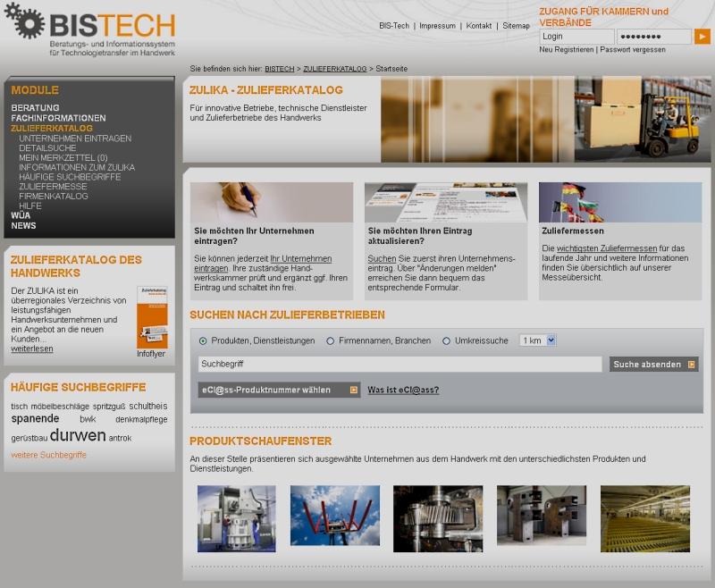This screenshot has width=715, height=588.
Task: Select the Produkten, Dienstleistungen radio button
Action: 203,340
